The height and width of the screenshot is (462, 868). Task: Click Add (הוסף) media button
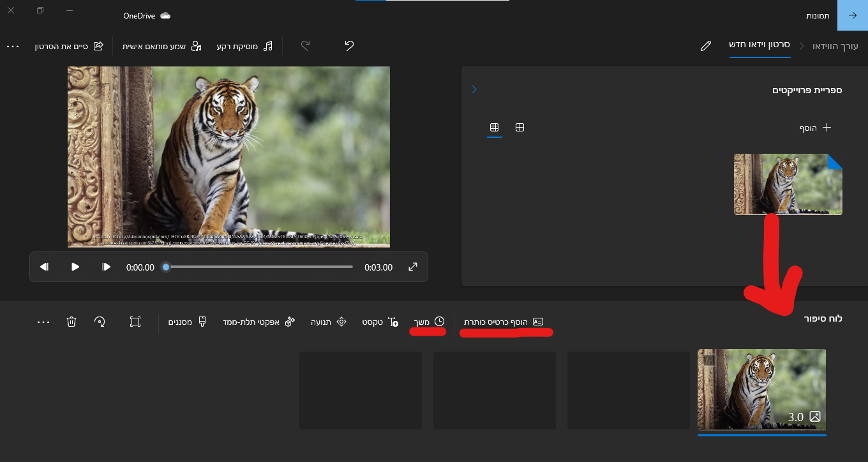(816, 128)
